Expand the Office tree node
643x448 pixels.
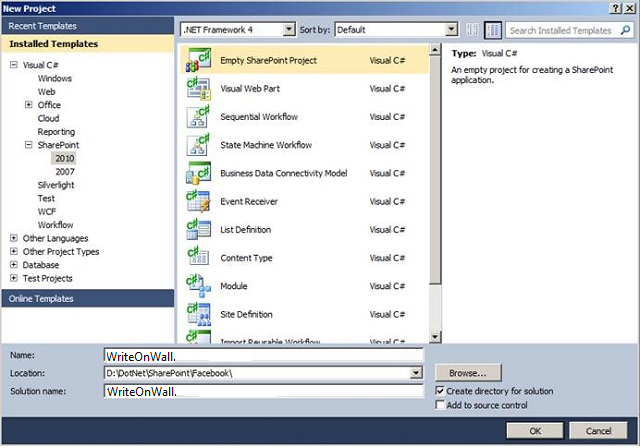[x=29, y=105]
